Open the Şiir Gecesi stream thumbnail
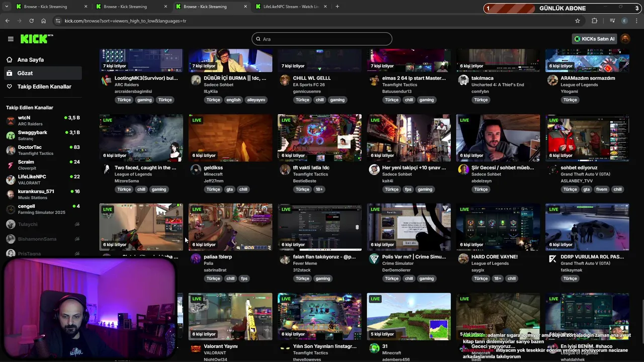 coord(498,138)
